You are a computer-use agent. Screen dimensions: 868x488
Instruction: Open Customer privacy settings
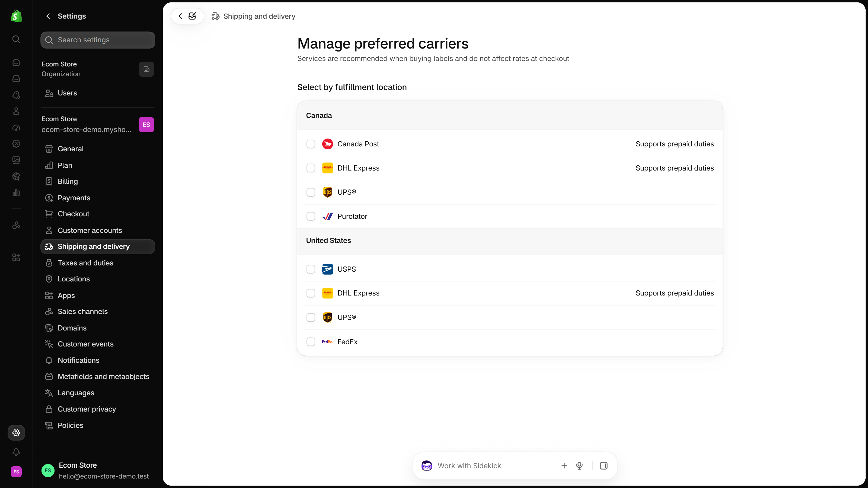click(98, 409)
